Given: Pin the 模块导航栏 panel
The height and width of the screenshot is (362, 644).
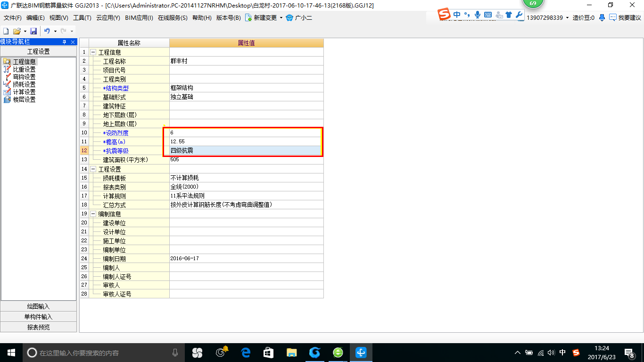Looking at the screenshot, I should pyautogui.click(x=65, y=42).
